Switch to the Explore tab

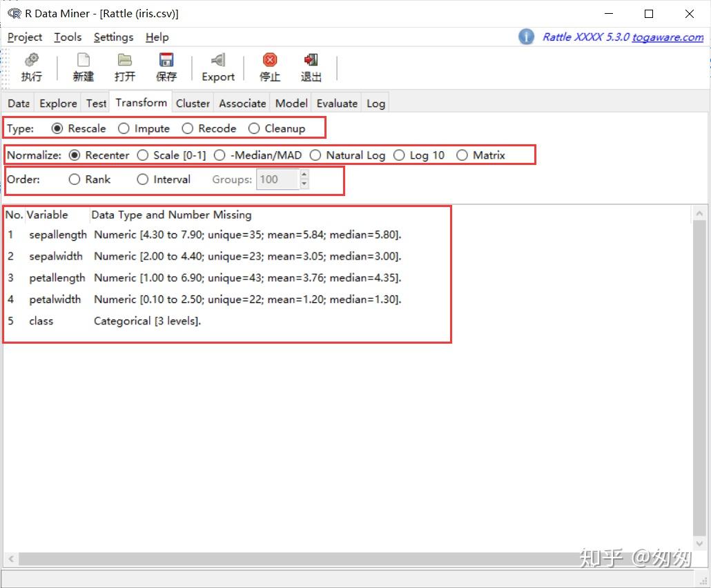[x=58, y=104]
